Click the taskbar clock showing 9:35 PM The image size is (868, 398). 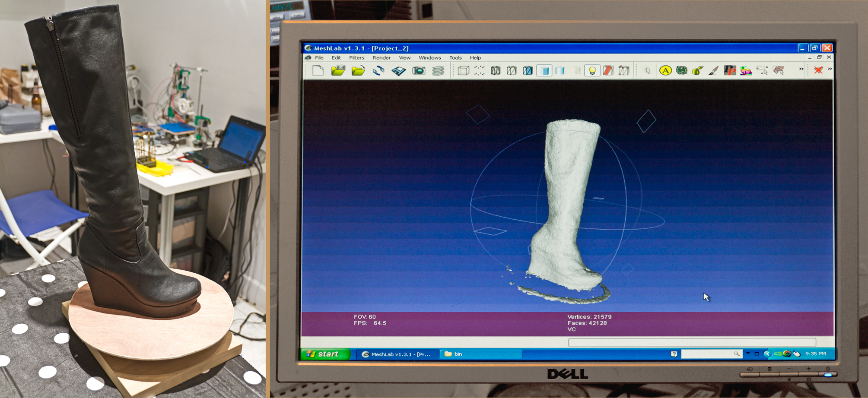tap(816, 354)
